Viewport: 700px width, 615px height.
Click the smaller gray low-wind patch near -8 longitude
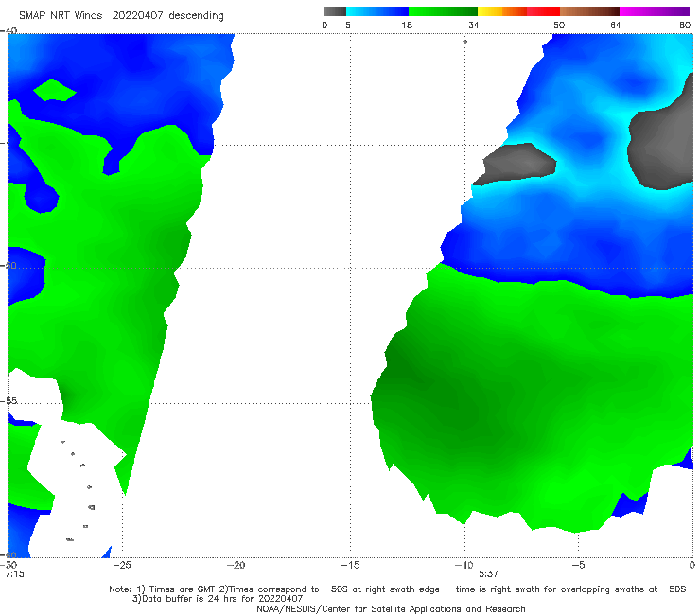point(516,164)
